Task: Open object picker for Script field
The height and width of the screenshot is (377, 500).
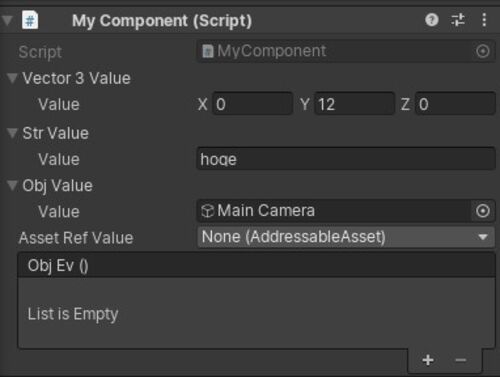Action: [483, 51]
